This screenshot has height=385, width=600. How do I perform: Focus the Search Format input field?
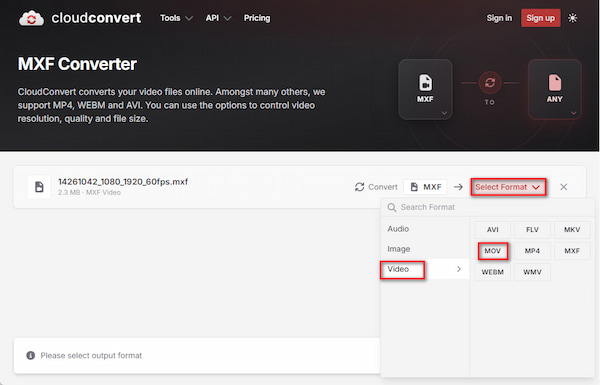(x=488, y=207)
